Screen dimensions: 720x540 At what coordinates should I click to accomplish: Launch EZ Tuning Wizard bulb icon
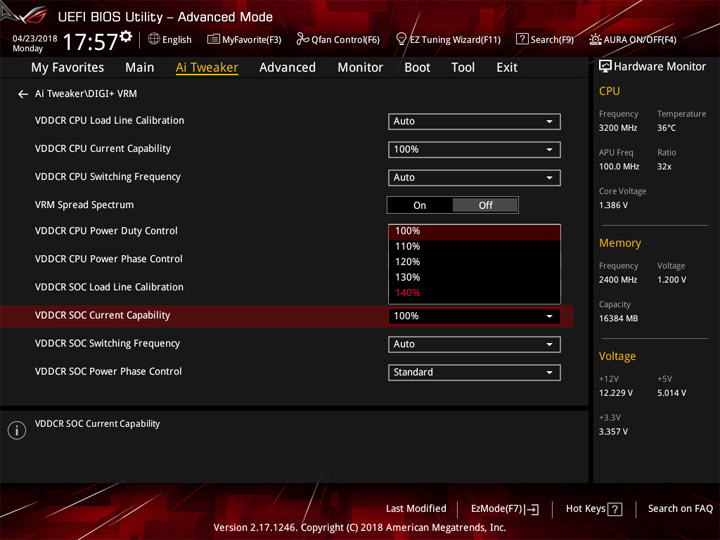tap(401, 39)
